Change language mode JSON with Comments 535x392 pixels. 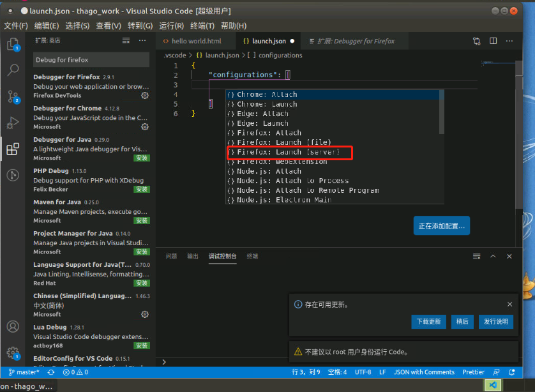(424, 372)
